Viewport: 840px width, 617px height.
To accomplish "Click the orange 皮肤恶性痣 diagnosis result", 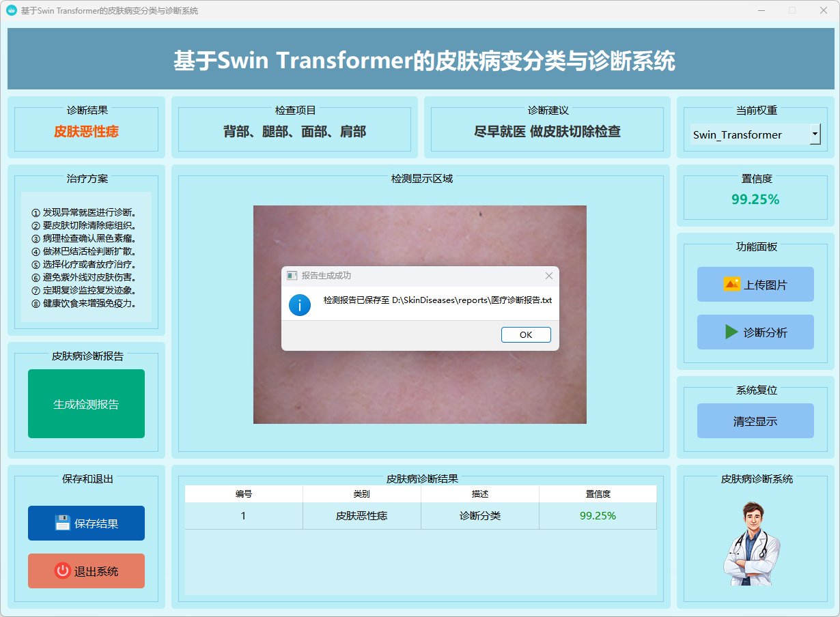I will 86,132.
